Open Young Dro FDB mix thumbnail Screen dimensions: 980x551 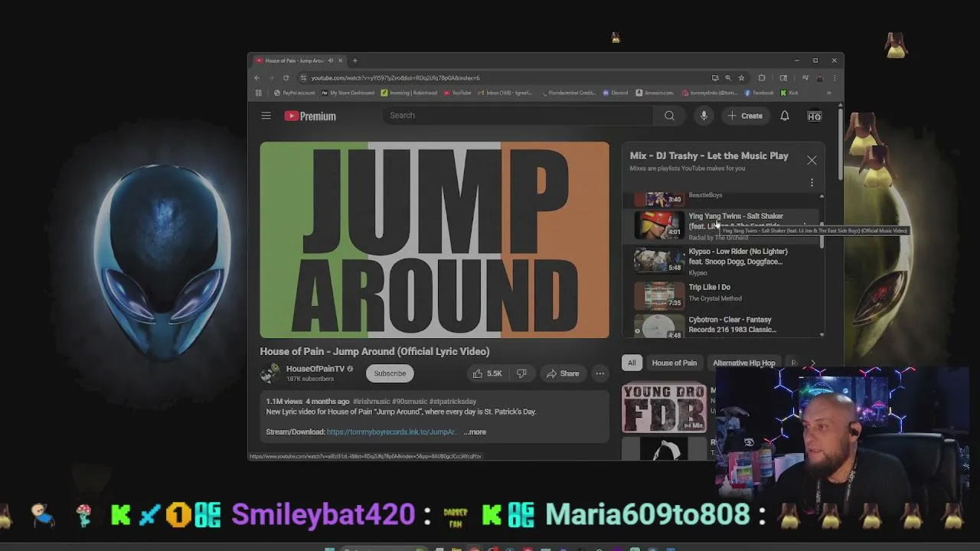[x=664, y=407]
